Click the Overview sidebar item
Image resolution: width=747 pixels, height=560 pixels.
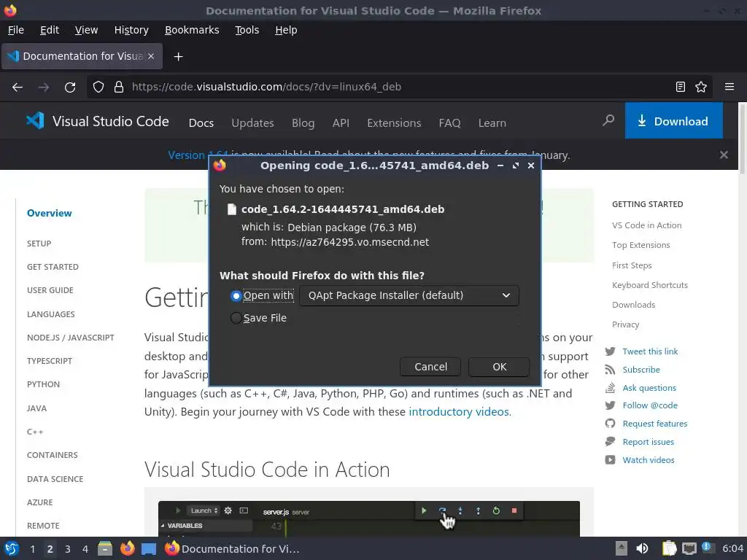coord(50,214)
